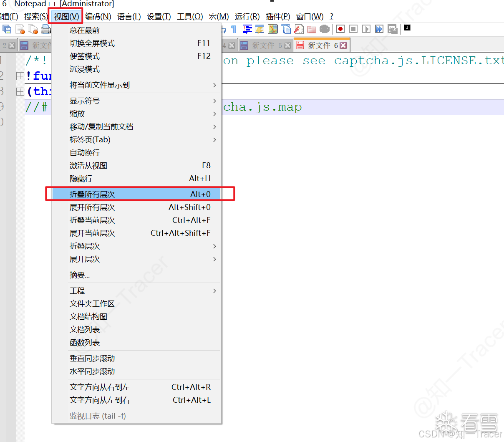Expand the 展开层次 submenu arrow
Viewport: 504px width, 442px height.
tap(214, 259)
